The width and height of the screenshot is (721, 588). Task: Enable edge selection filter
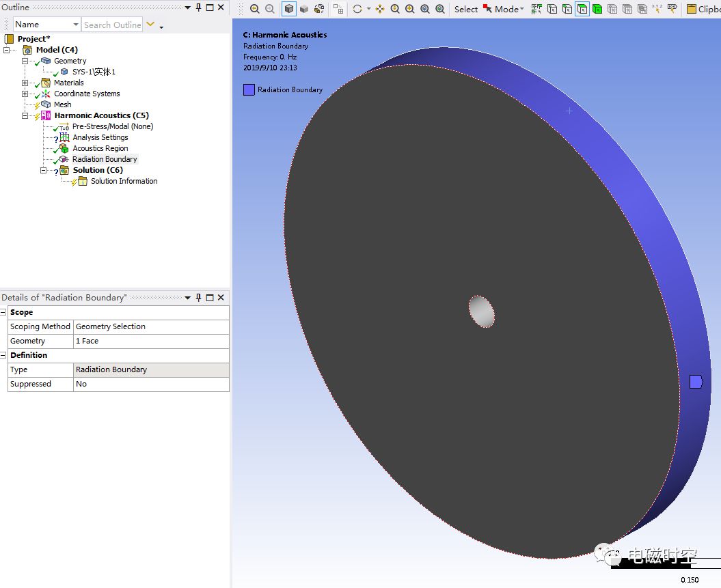[x=567, y=9]
